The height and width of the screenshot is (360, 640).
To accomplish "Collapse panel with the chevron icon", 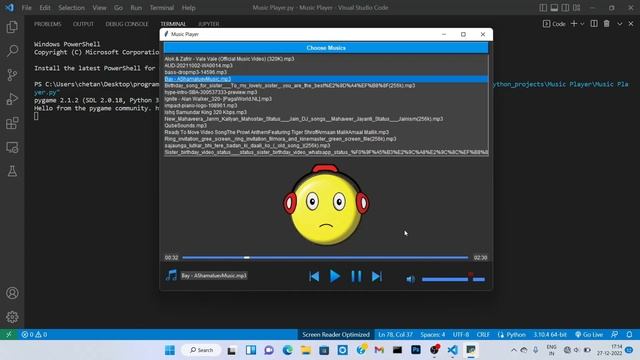I will click(620, 24).
